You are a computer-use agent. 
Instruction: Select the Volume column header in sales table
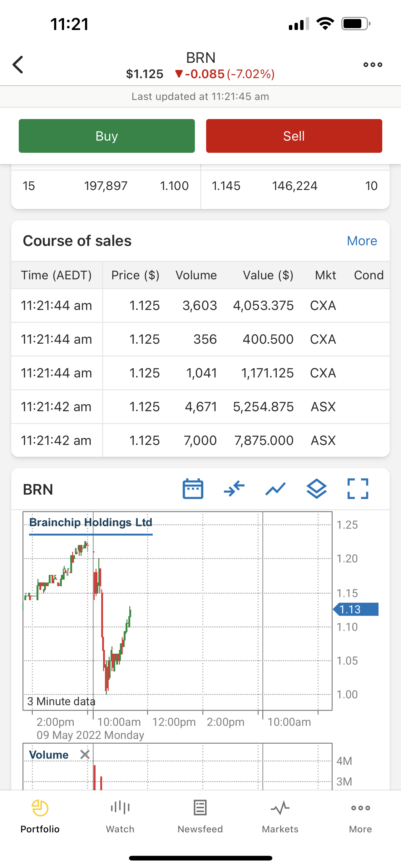[x=196, y=275]
